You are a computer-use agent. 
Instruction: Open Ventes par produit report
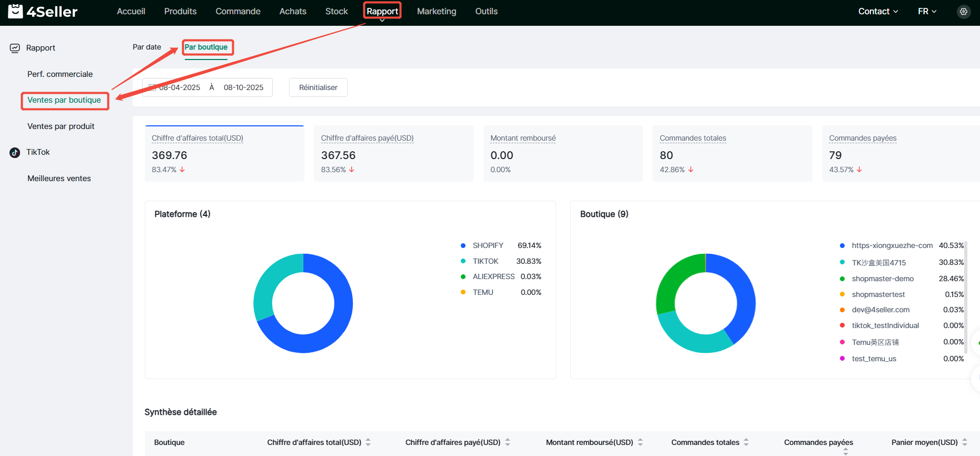point(61,126)
